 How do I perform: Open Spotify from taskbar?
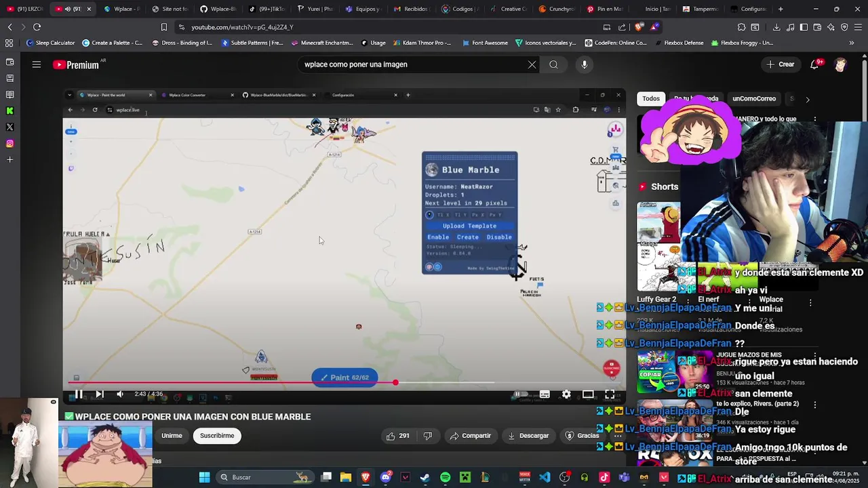pyautogui.click(x=445, y=477)
